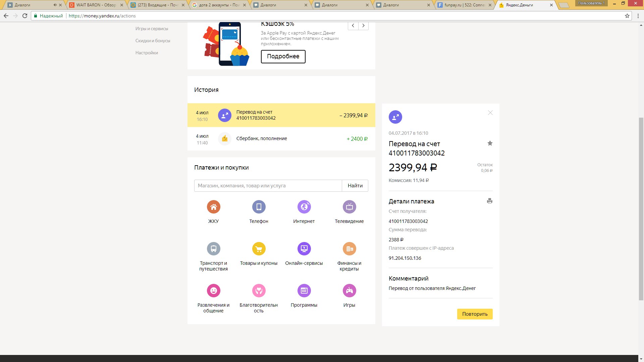Select the Перевод на счет history row

pos(281,115)
